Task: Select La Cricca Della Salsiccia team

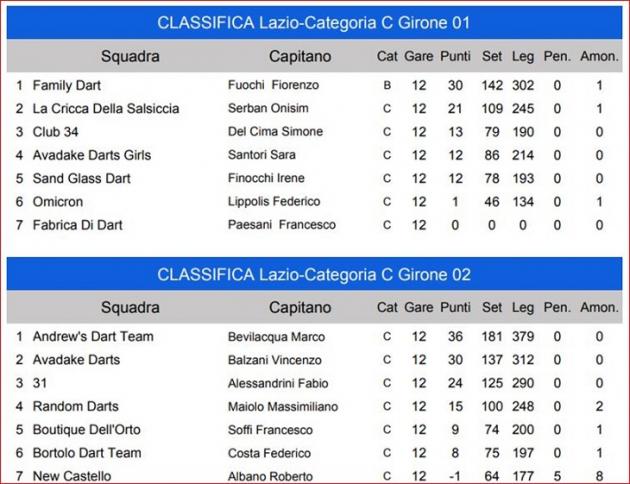Action: click(x=106, y=109)
